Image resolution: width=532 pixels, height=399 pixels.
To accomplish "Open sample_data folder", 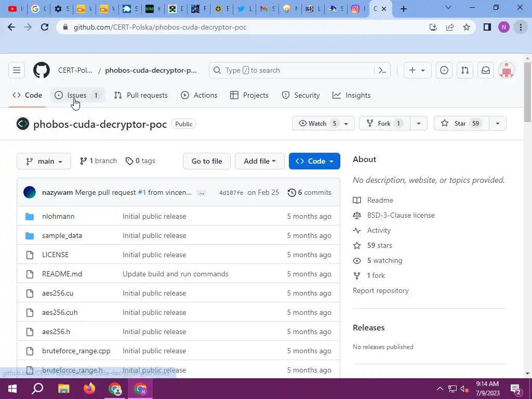I will [62, 235].
